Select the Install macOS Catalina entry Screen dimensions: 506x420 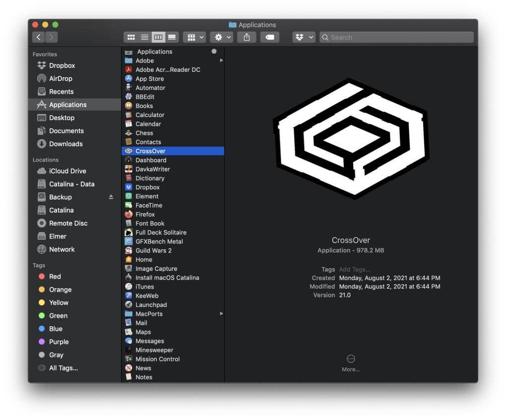tap(173, 277)
